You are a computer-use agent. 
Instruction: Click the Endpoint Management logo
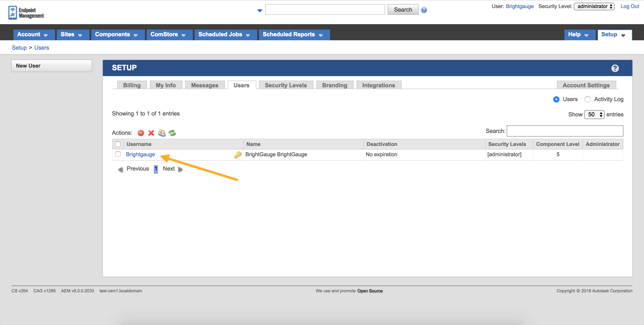coord(26,13)
